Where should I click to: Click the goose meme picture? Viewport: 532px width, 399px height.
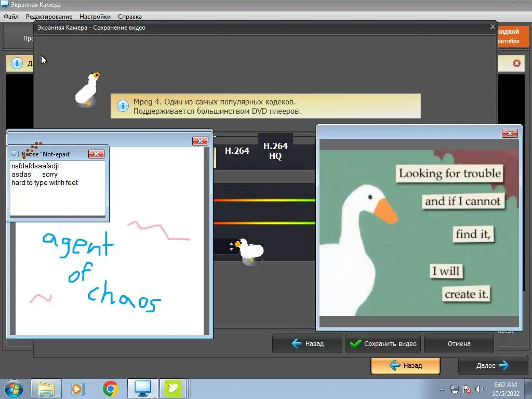419,233
